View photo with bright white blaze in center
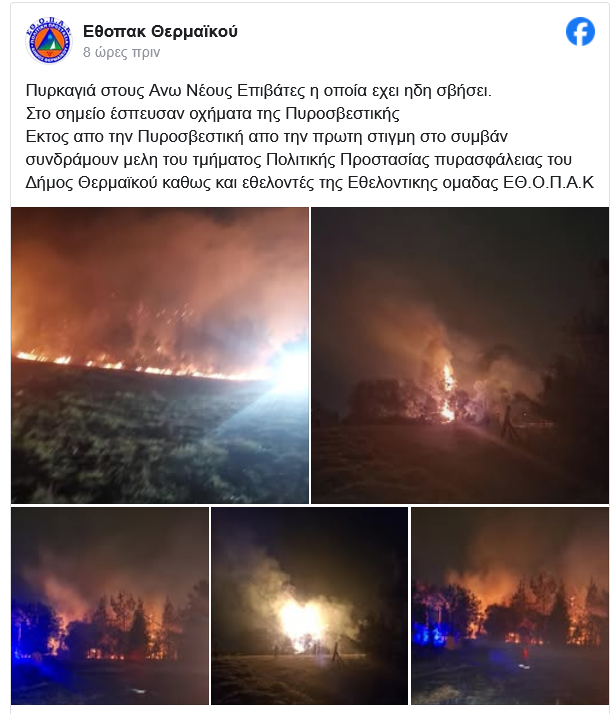The height and width of the screenshot is (714, 612). coord(310,606)
